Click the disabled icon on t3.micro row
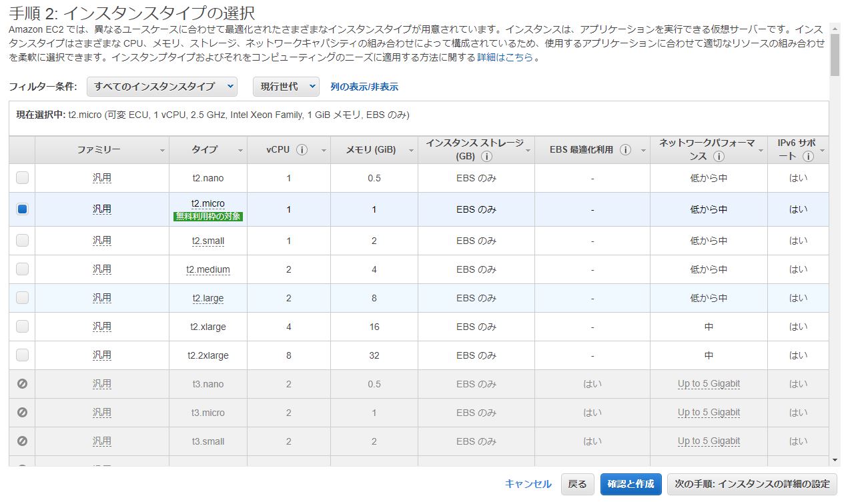The height and width of the screenshot is (504, 846). tap(22, 413)
